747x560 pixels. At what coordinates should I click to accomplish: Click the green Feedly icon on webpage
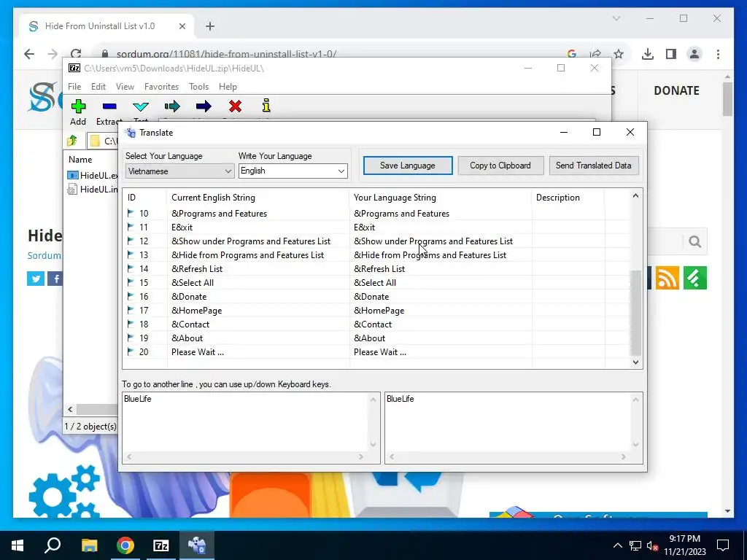click(695, 278)
